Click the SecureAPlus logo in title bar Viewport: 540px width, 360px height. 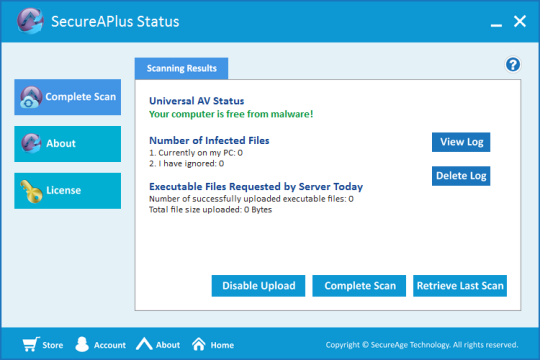coord(31,21)
